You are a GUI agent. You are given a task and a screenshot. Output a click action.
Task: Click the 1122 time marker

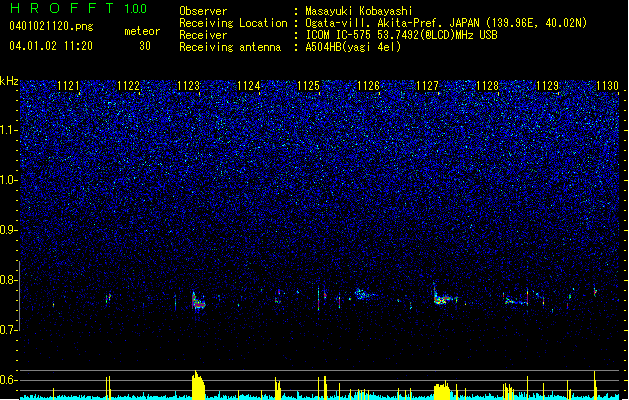click(x=128, y=86)
